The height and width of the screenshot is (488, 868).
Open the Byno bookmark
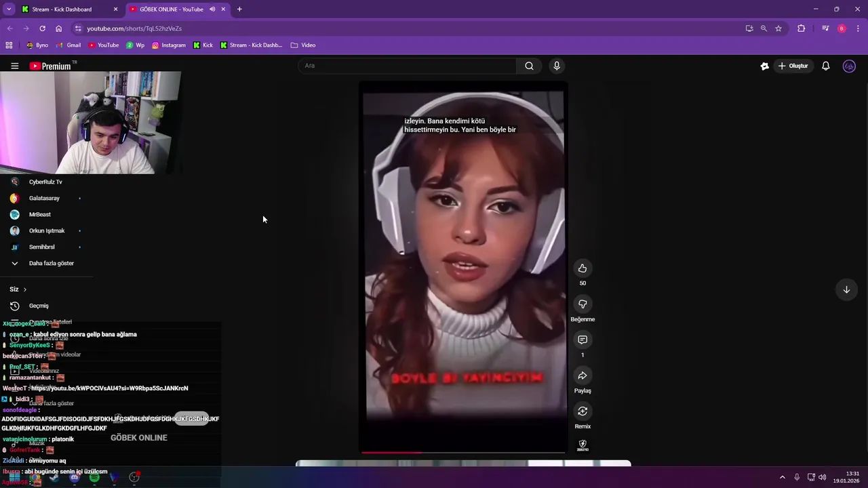37,45
